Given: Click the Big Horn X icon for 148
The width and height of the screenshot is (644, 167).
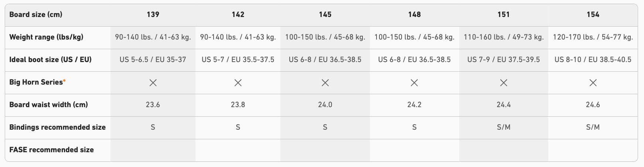Looking at the screenshot, I should tap(414, 83).
